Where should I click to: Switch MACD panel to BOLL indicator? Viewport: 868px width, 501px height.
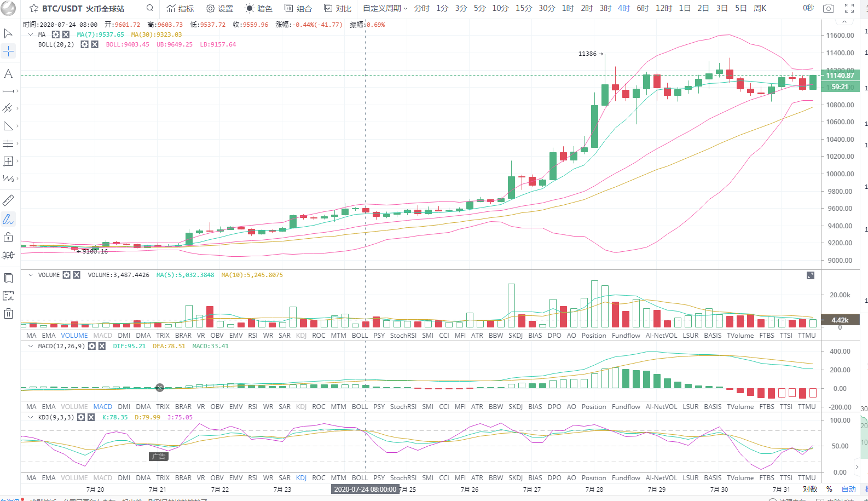360,407
